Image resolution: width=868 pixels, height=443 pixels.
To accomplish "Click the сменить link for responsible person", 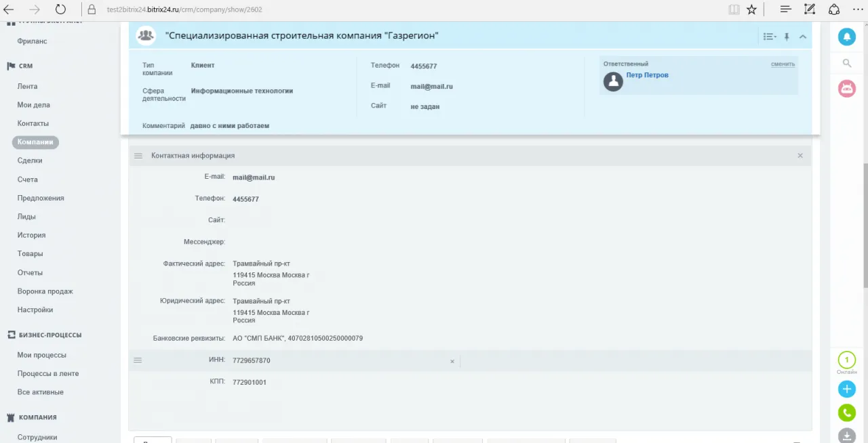I will pos(783,64).
